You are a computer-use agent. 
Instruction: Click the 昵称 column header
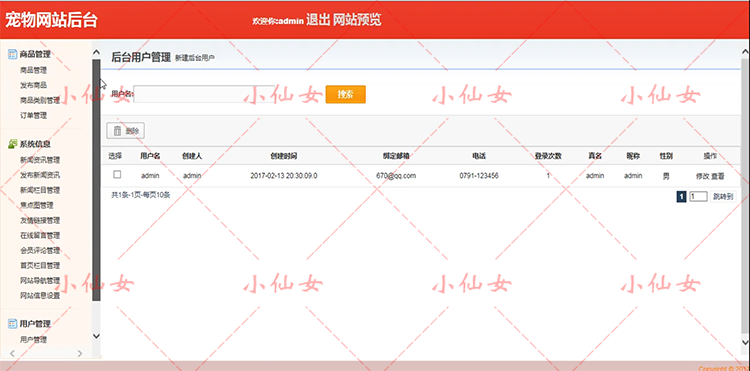point(633,156)
